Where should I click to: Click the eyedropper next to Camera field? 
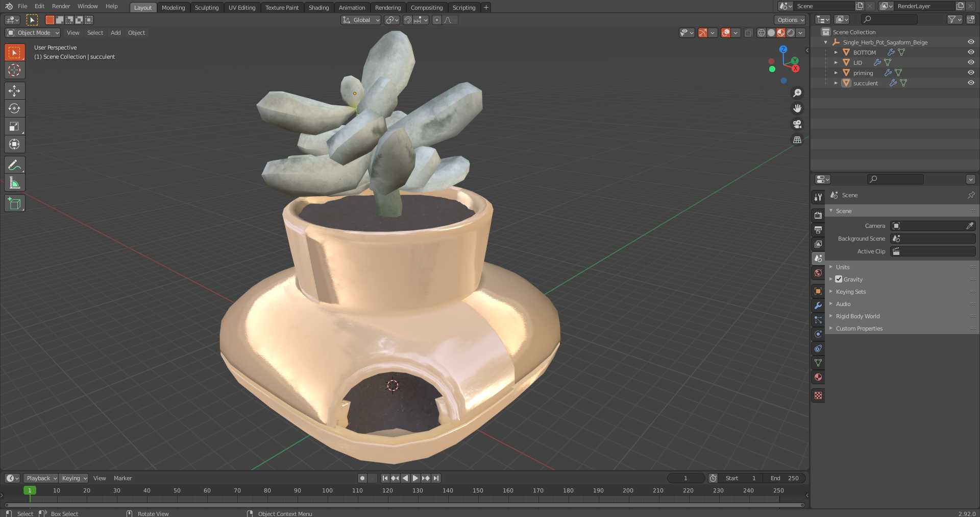970,226
